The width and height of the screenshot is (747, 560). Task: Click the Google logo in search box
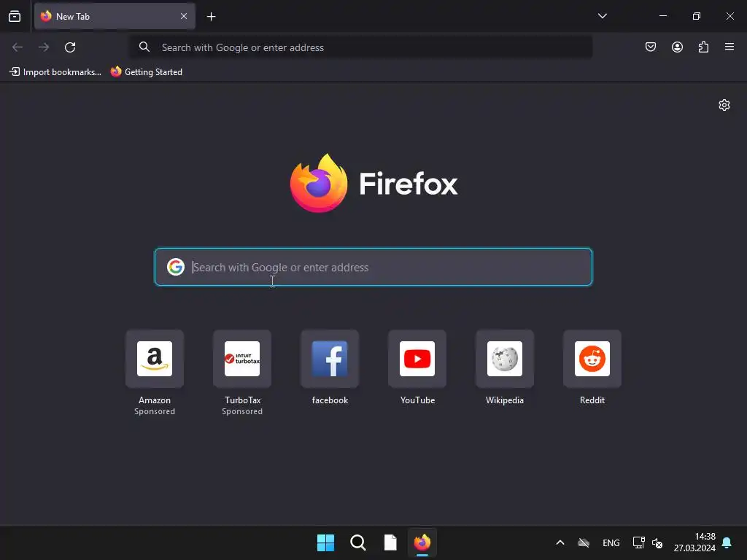coord(176,267)
